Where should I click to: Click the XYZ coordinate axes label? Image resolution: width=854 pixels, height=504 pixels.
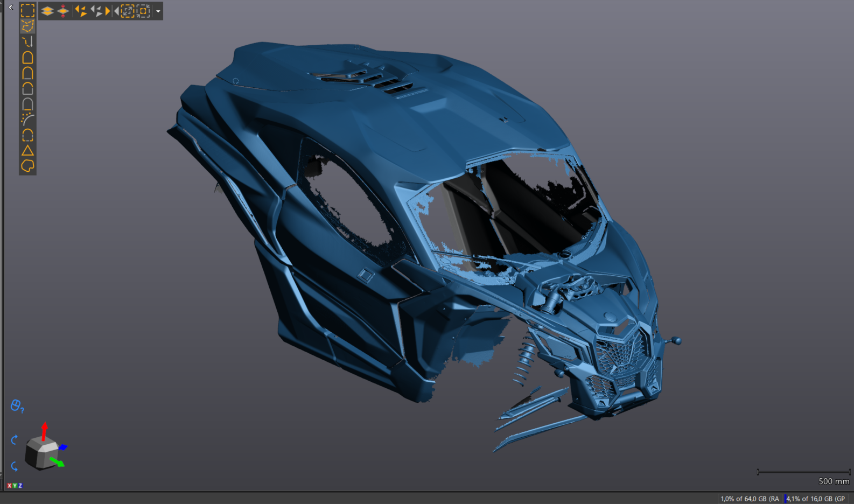click(15, 486)
